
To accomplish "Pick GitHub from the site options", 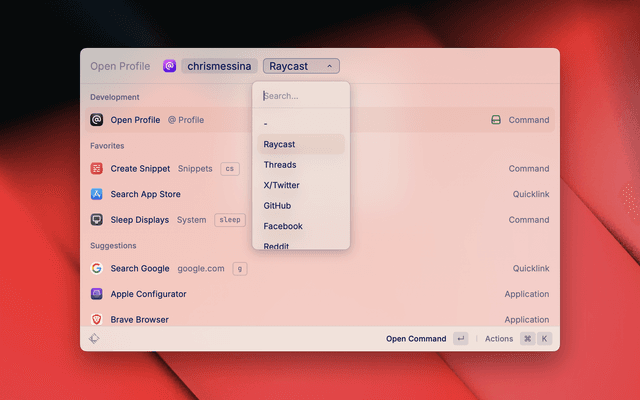I will [277, 206].
